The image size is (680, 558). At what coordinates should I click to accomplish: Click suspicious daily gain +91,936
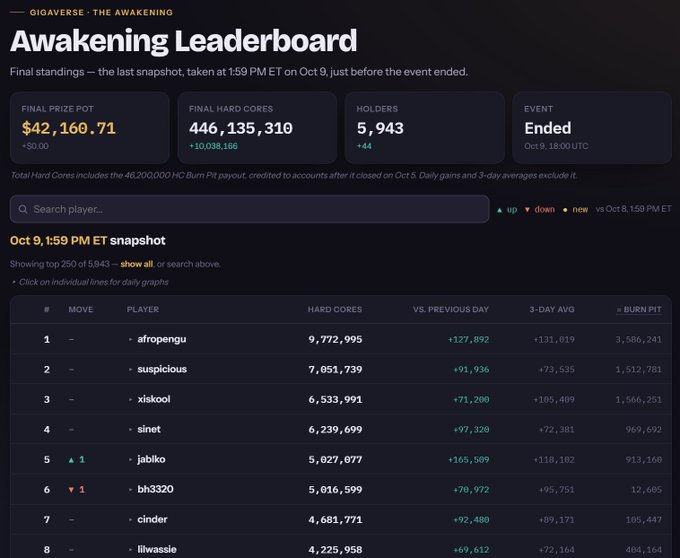471,369
